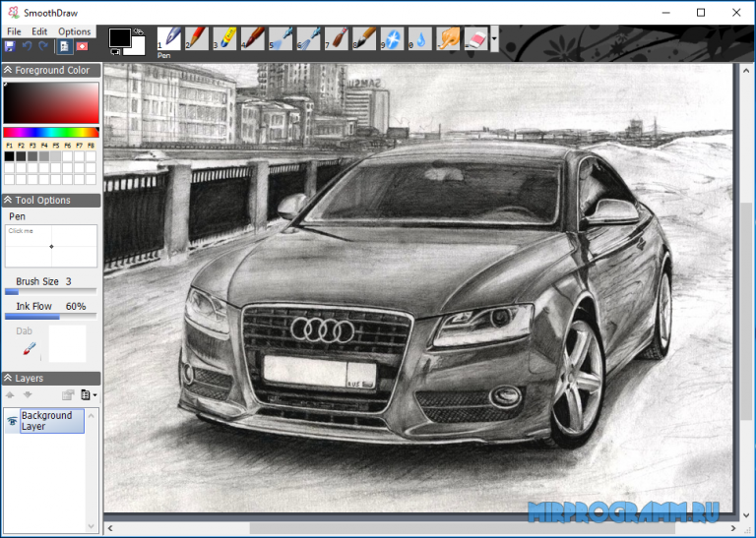Select the Eraser tool
The height and width of the screenshot is (538, 756).
click(476, 38)
